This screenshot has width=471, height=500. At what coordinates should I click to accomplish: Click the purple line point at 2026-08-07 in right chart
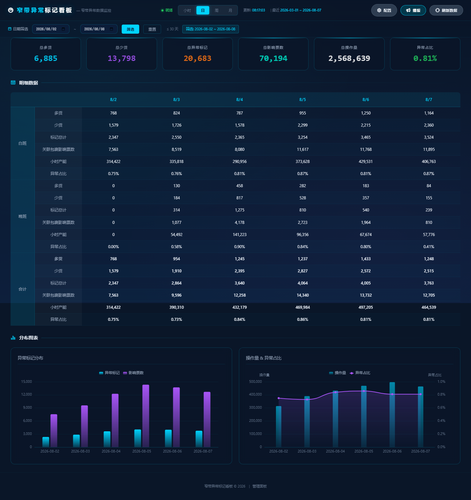point(420,394)
